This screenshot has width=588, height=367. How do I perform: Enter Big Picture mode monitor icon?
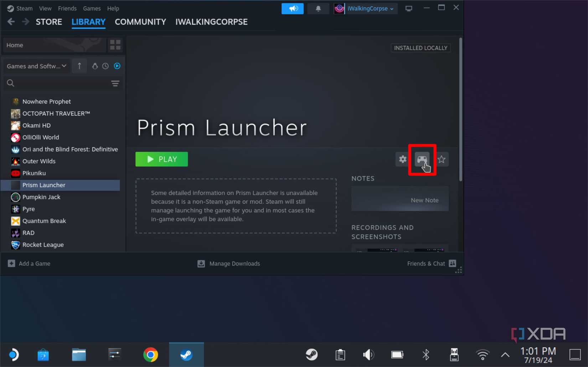(x=409, y=9)
